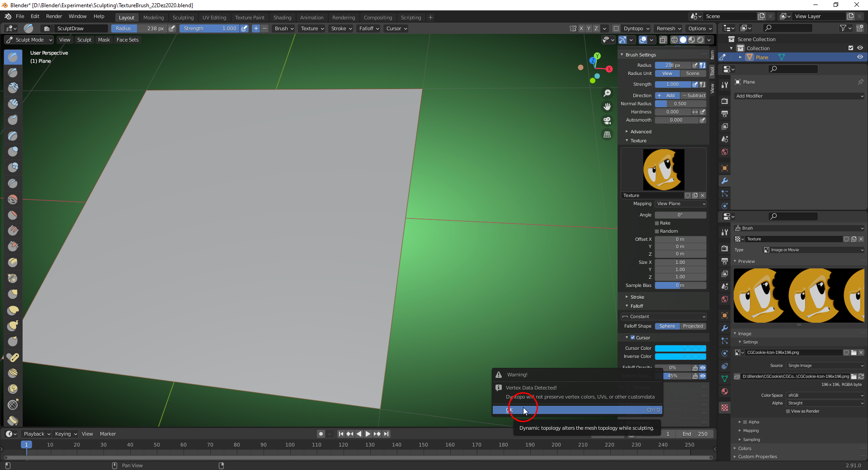Click the Add Modifier field

(x=799, y=96)
